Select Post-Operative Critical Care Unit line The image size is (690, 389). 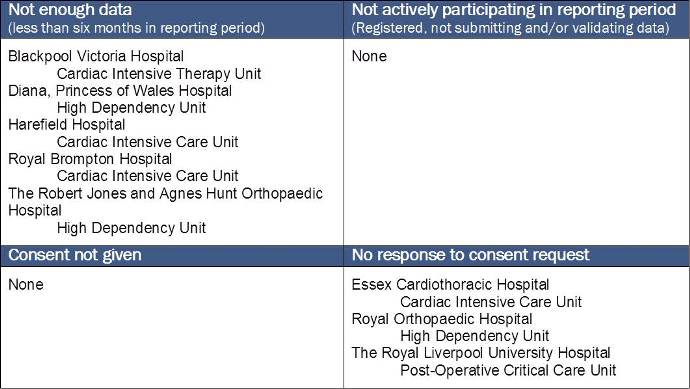508,371
